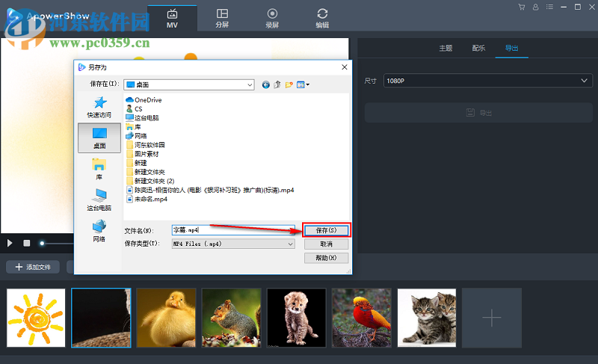Open the user account icon
The height and width of the screenshot is (364, 598).
click(x=535, y=7)
